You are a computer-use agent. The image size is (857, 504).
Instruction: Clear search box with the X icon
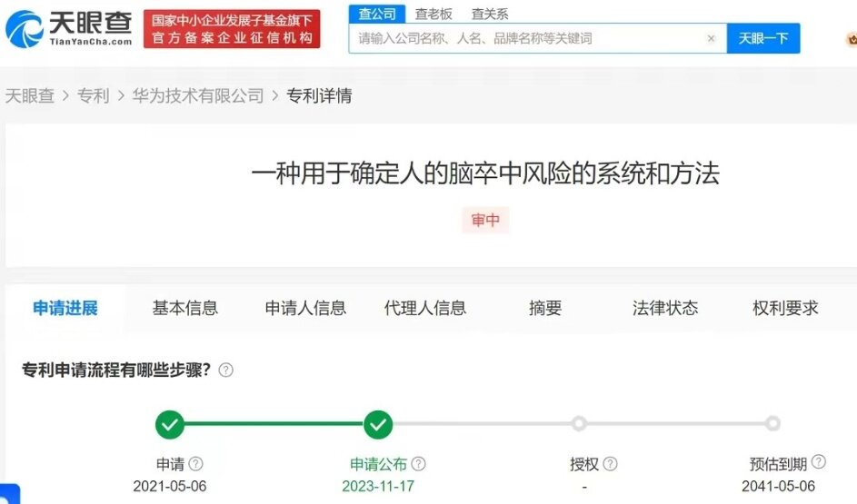coord(711,38)
